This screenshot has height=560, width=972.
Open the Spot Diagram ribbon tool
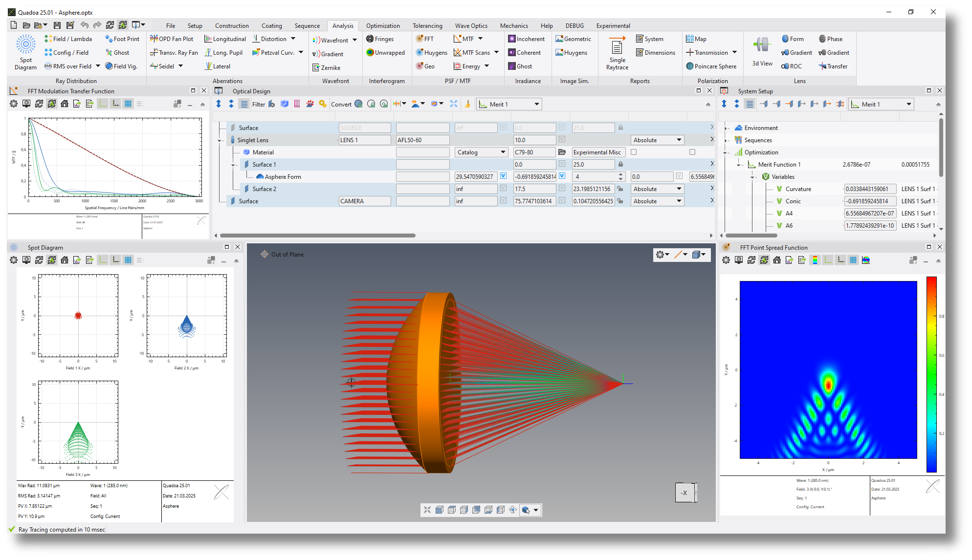(25, 52)
